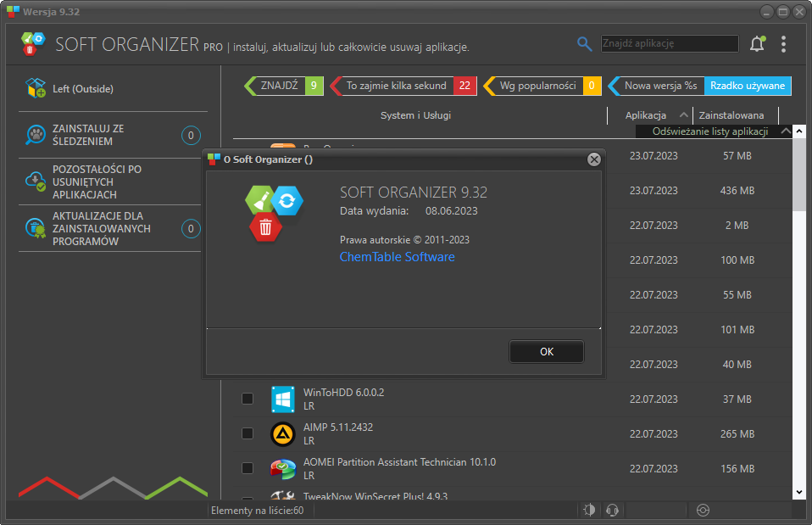Viewport: 812px width, 525px height.
Task: Click the scrollbar down arrow
Action: [x=799, y=493]
